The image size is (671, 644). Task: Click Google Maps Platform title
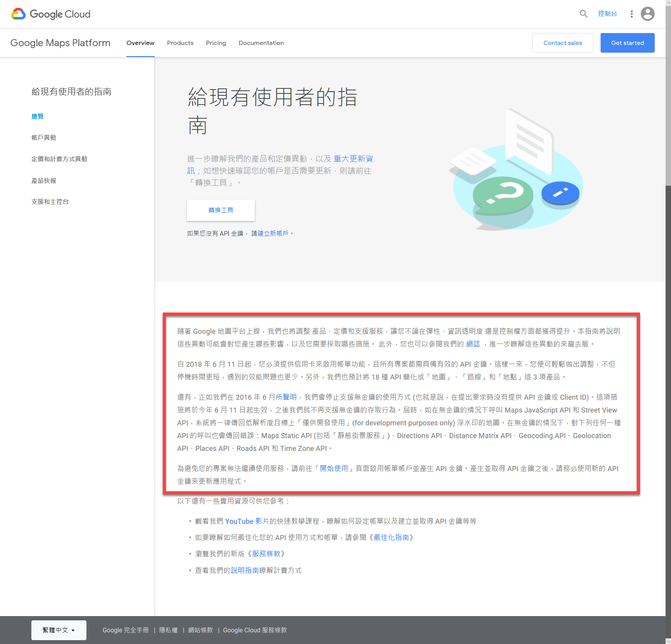coord(60,43)
